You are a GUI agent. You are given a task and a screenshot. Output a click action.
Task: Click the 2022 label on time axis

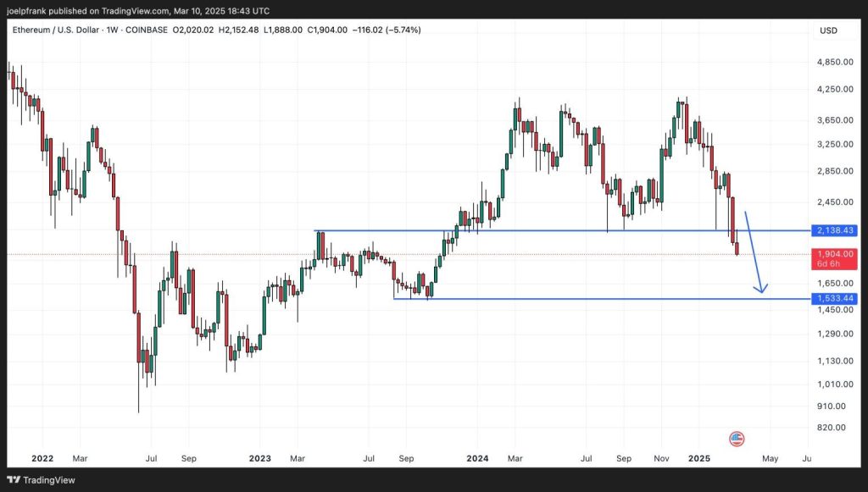pyautogui.click(x=42, y=458)
